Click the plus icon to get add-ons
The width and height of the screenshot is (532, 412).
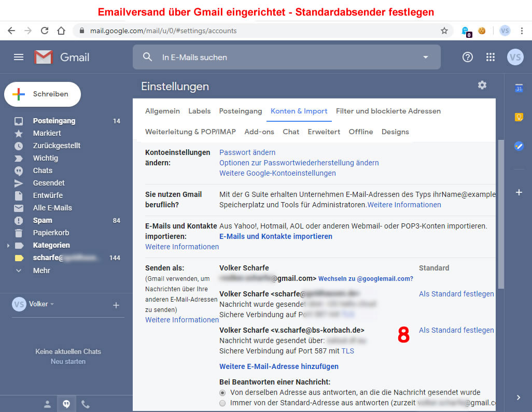pos(519,192)
